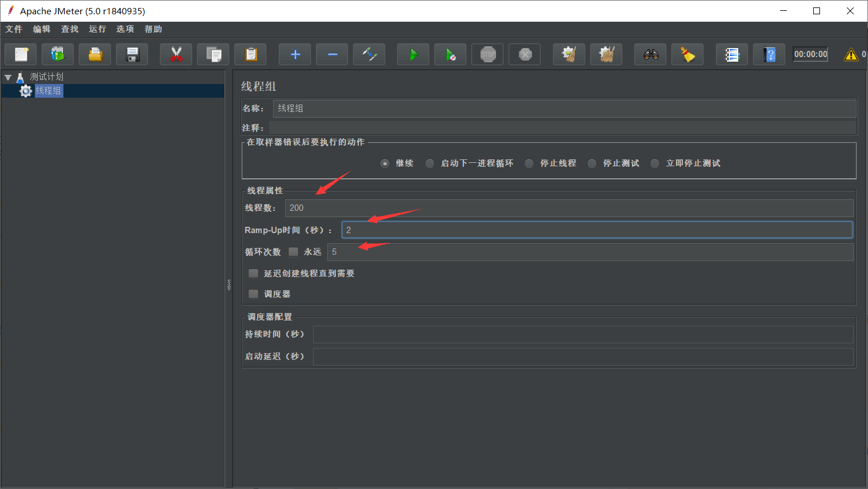Select the 测试计划 tree item

coord(47,77)
